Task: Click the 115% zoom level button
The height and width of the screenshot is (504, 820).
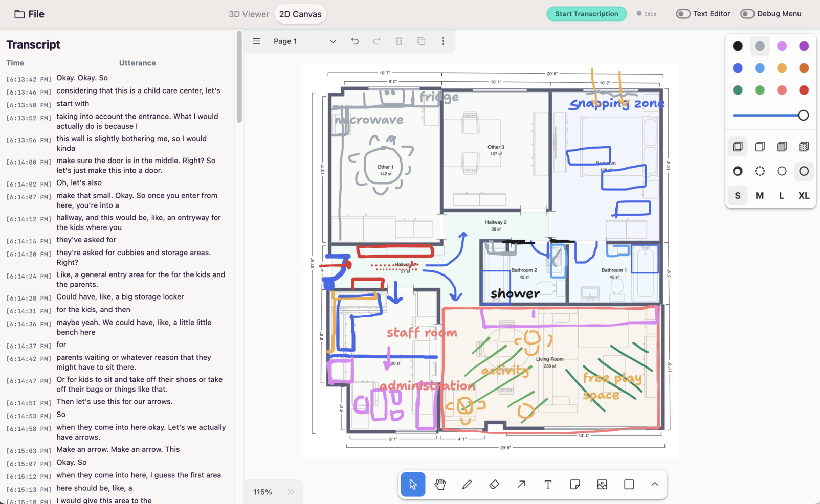Action: (x=262, y=492)
